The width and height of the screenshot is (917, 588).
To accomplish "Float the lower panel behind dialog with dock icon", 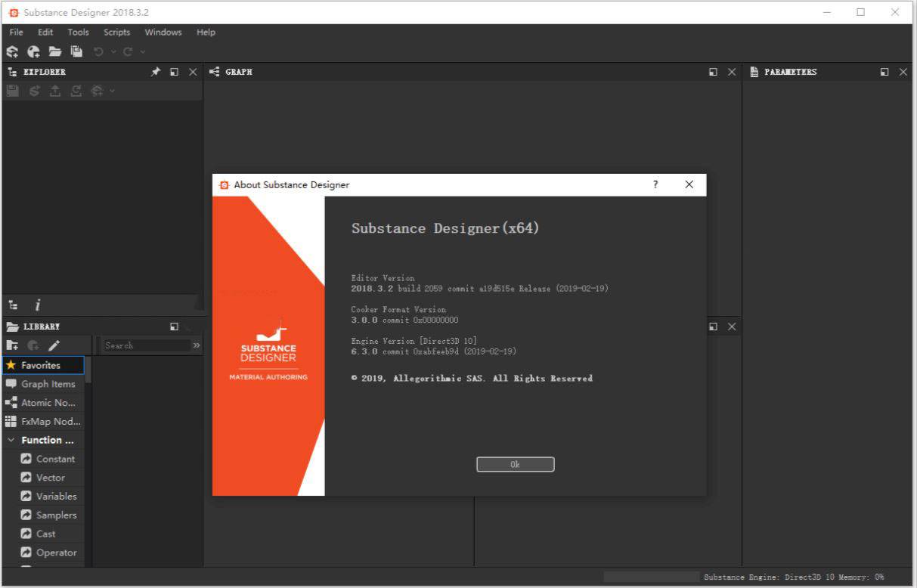I will click(713, 326).
